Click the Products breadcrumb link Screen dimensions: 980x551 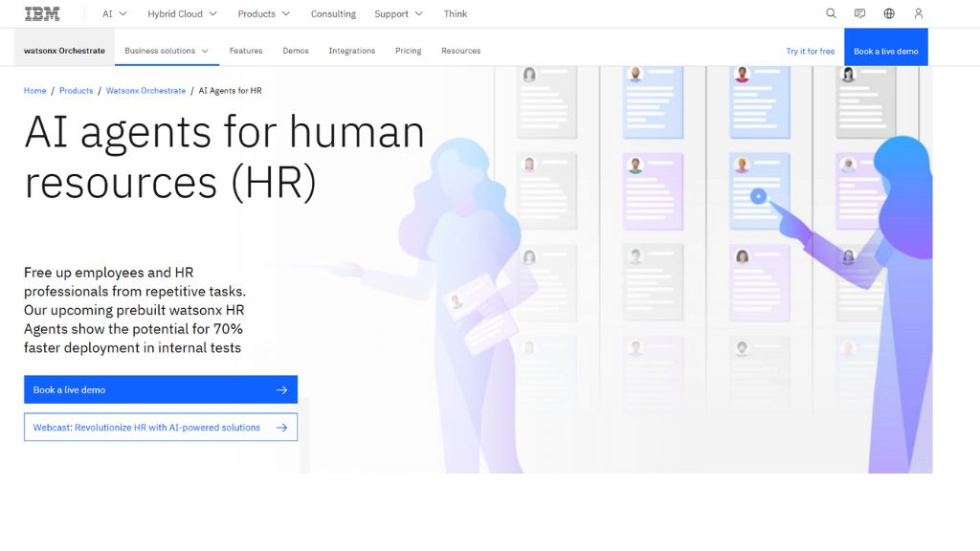77,91
